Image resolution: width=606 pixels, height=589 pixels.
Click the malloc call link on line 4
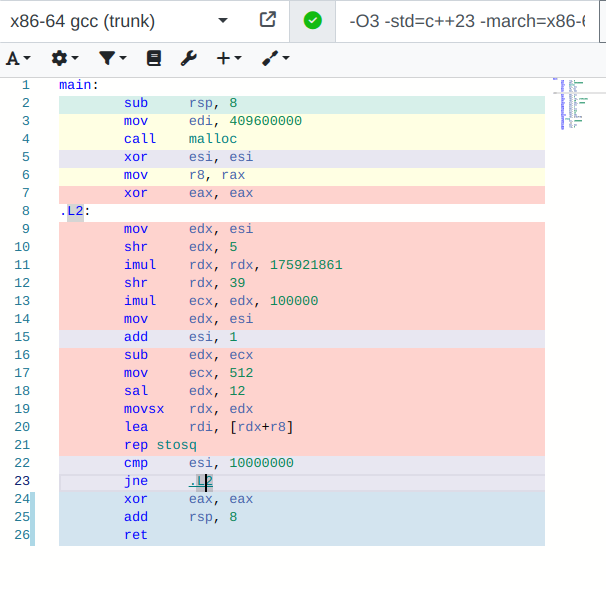point(212,139)
